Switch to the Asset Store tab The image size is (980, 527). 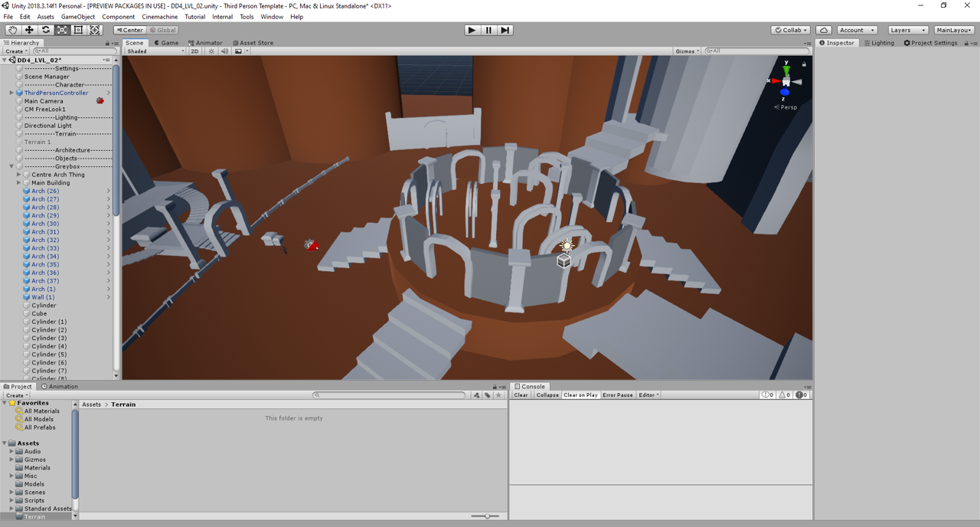(253, 43)
